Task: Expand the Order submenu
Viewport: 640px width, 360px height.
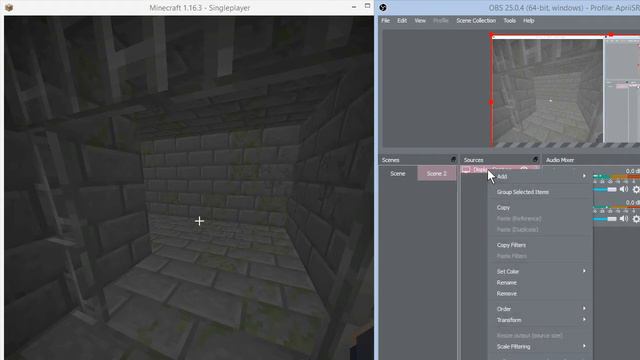Action: click(540, 309)
